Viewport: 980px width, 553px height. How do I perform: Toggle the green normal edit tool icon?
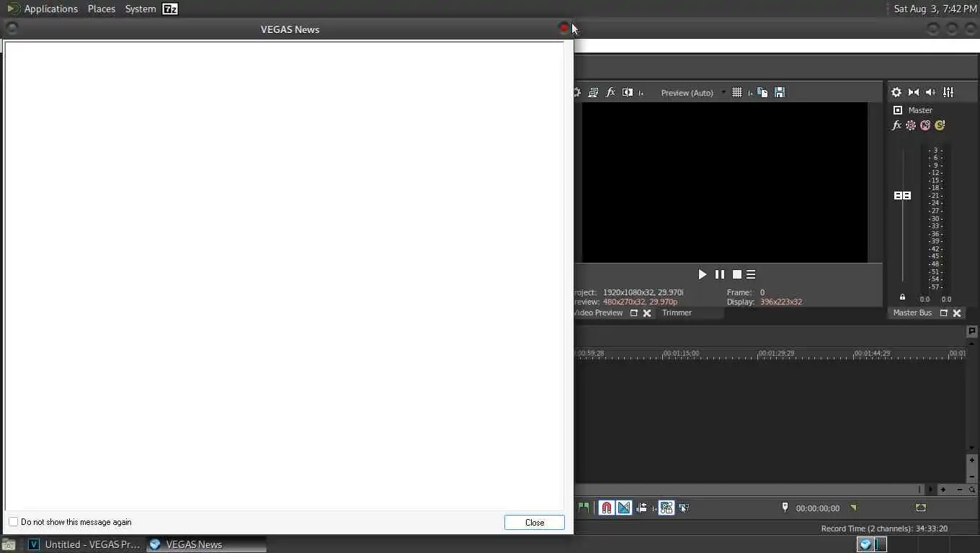pyautogui.click(x=584, y=508)
